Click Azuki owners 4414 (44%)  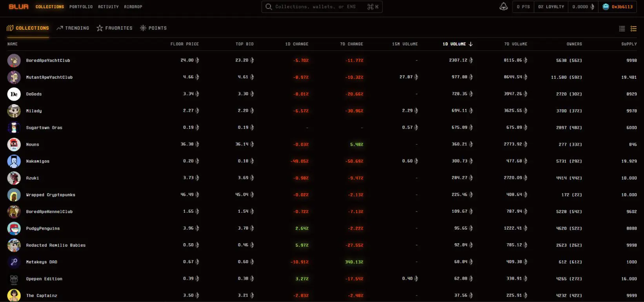coord(569,178)
